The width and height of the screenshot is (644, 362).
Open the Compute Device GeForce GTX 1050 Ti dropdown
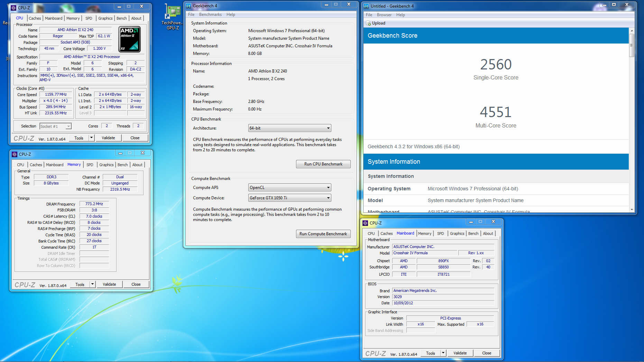[x=289, y=198]
